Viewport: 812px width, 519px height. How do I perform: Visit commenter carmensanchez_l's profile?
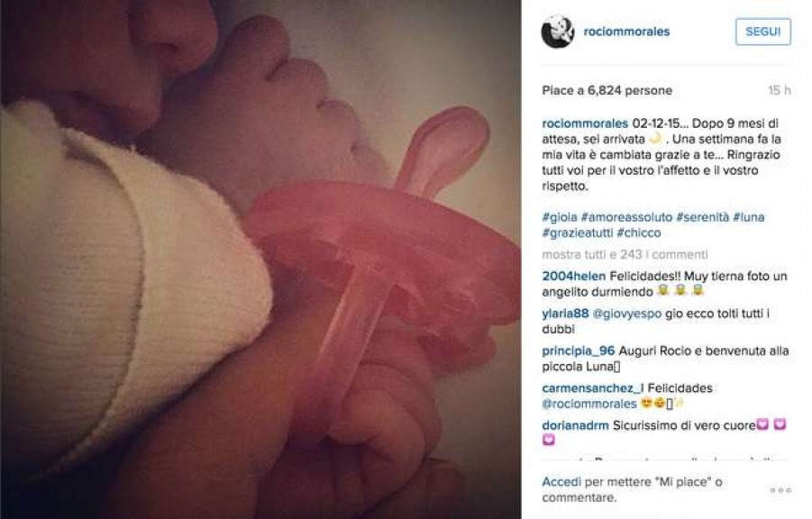pos(593,388)
